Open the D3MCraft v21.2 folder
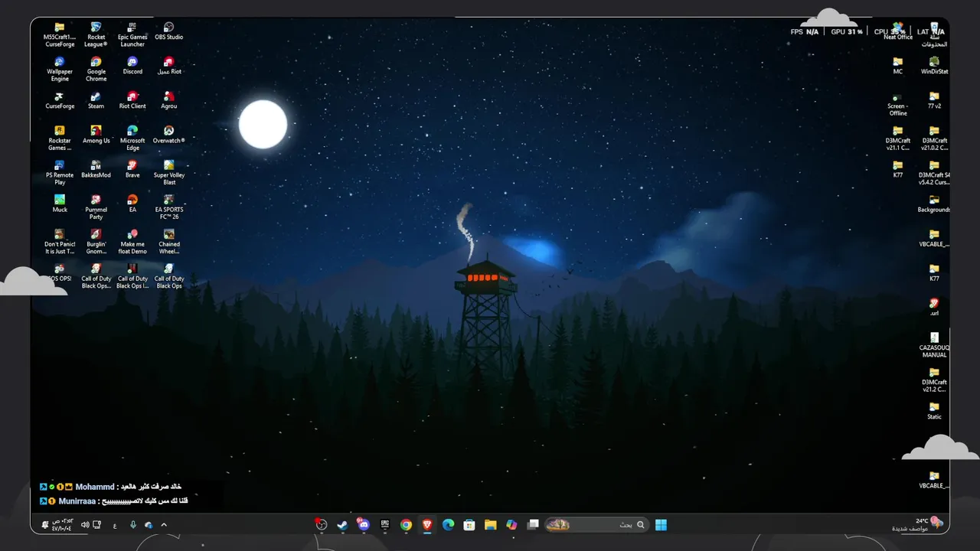This screenshot has width=980, height=551. tap(934, 379)
